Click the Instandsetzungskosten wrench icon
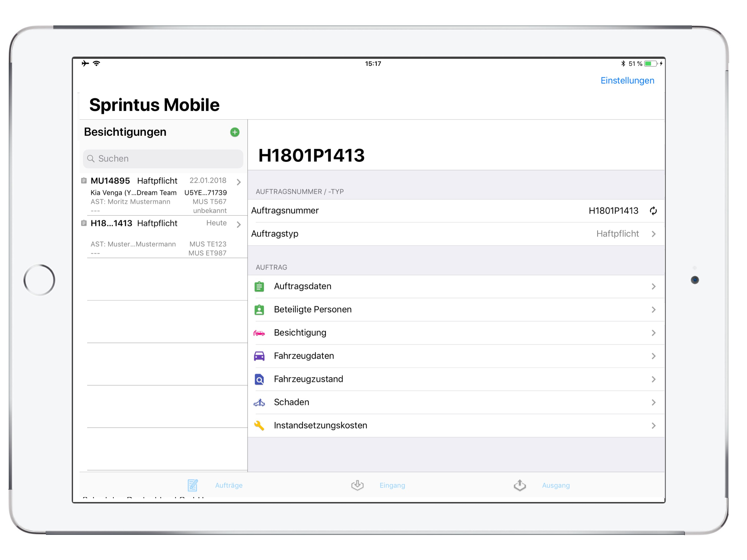 pos(259,425)
